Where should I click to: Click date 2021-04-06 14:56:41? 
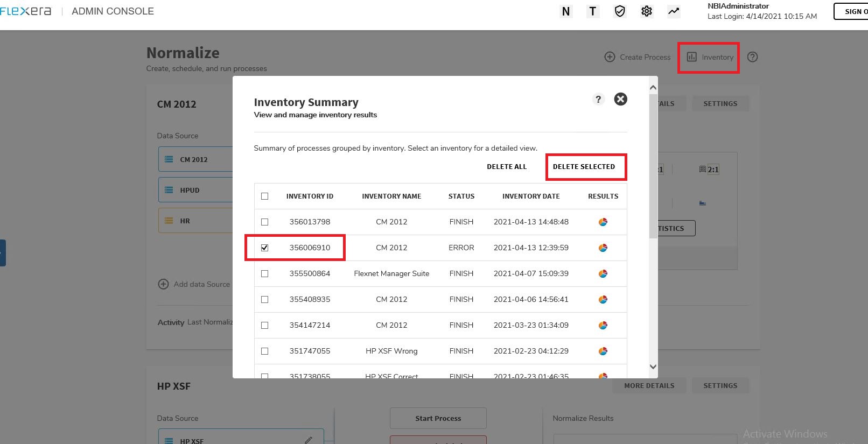point(531,299)
